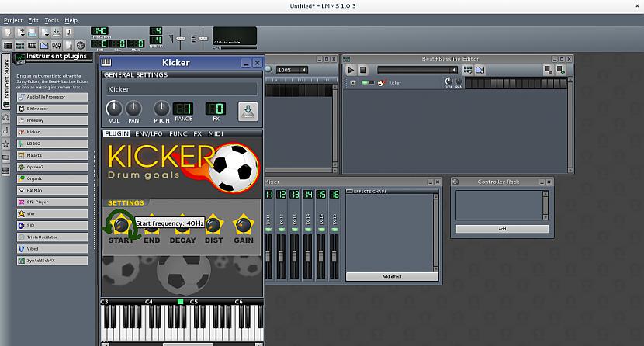Select the sfxr instrument plugin

pos(52,214)
